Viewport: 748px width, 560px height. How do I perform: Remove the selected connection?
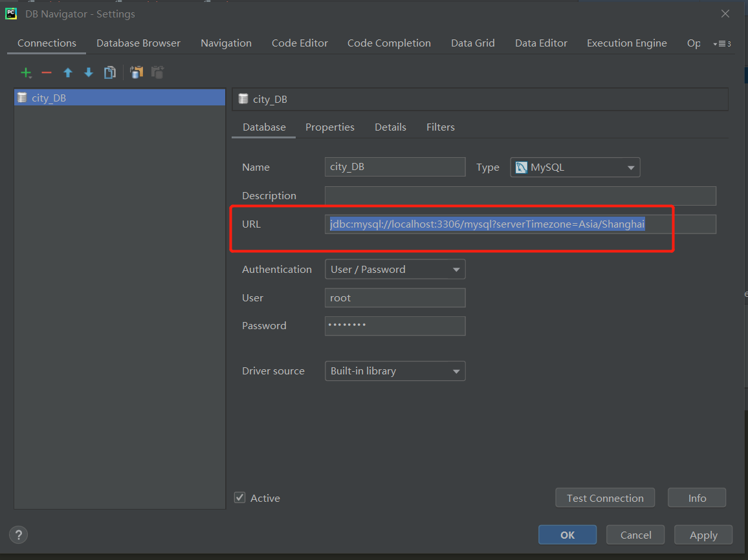pos(47,72)
